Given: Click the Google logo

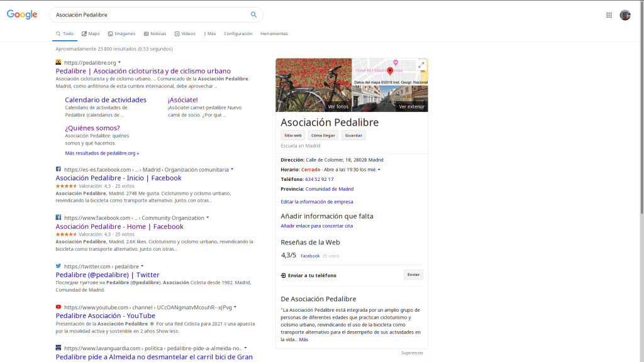Looking at the screenshot, I should (22, 14).
